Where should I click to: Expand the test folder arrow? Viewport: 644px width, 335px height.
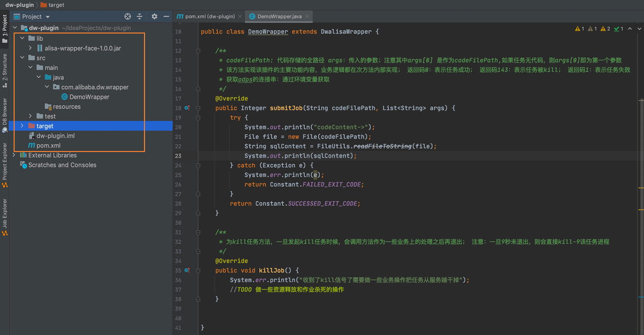[31, 116]
